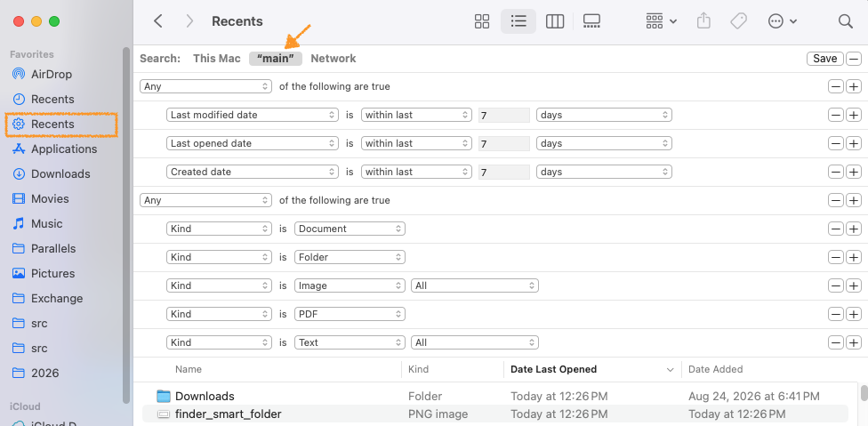Open Text kind dropdown
Viewport: 868px width, 426px height.
[350, 343]
